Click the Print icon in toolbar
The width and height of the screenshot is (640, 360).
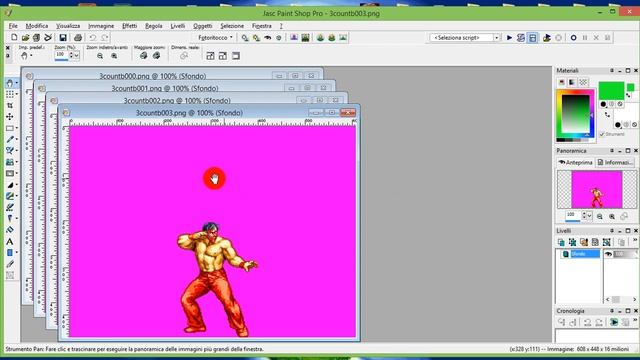coord(78,38)
